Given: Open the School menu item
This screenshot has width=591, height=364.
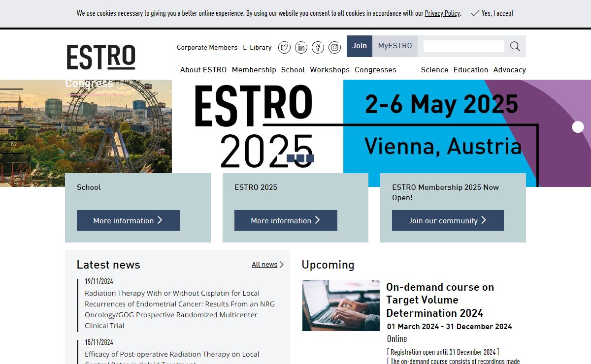Looking at the screenshot, I should click(293, 70).
